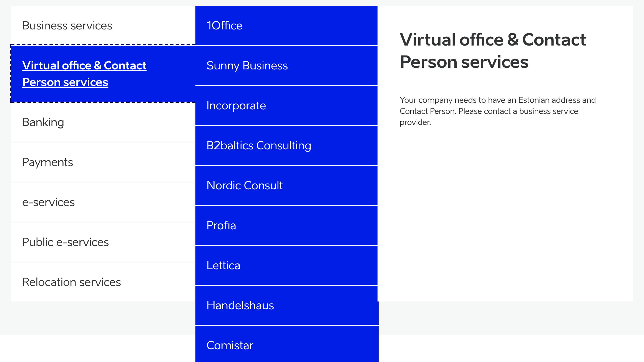This screenshot has height=362, width=644.
Task: Select the Payments category
Action: coord(47,162)
